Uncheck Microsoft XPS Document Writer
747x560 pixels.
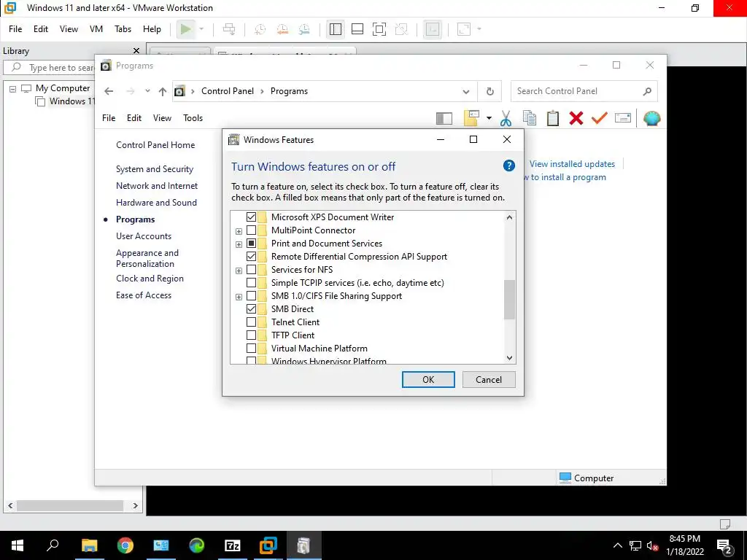[x=251, y=217]
